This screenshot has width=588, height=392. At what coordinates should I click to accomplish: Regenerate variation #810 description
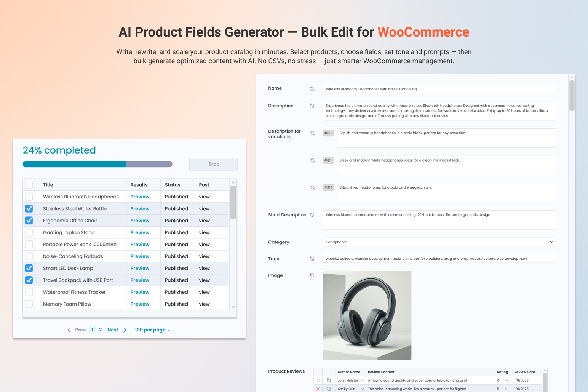(x=312, y=133)
